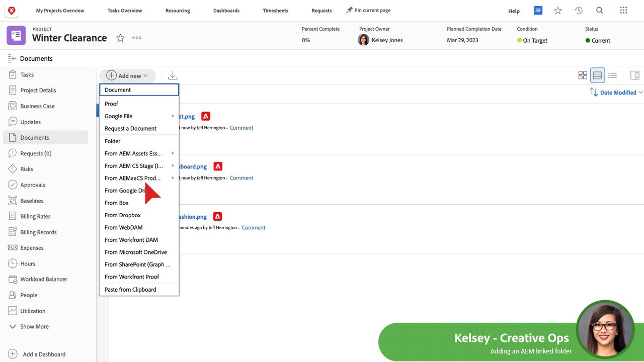Screen dimensions: 644x362
Task: Switch to standard card list view
Action: point(597,75)
